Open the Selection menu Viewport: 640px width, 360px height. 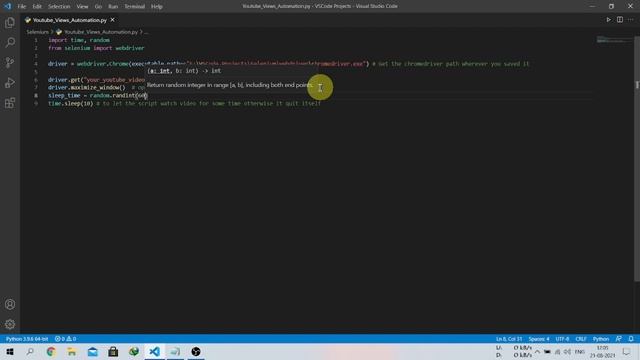(x=59, y=7)
